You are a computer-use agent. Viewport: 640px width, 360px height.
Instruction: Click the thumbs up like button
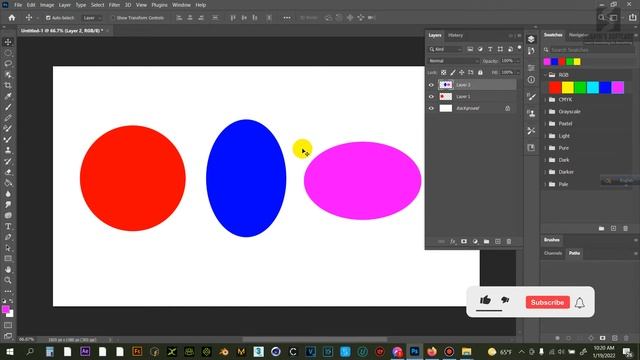click(x=485, y=300)
